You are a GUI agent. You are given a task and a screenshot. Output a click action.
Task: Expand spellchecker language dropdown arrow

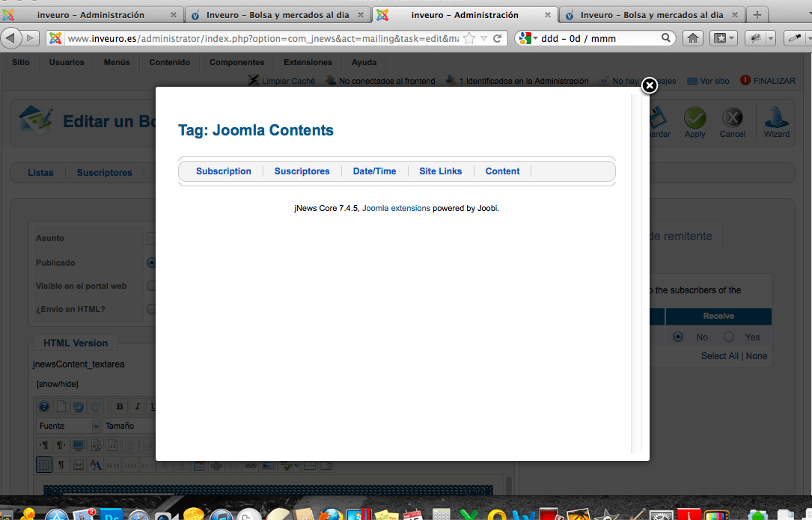point(296,465)
